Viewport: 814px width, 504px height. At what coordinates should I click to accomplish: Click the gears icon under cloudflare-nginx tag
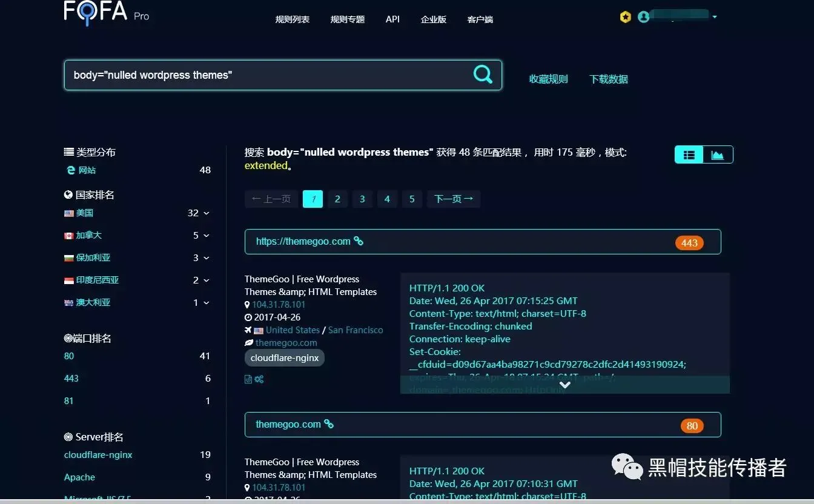click(x=259, y=379)
